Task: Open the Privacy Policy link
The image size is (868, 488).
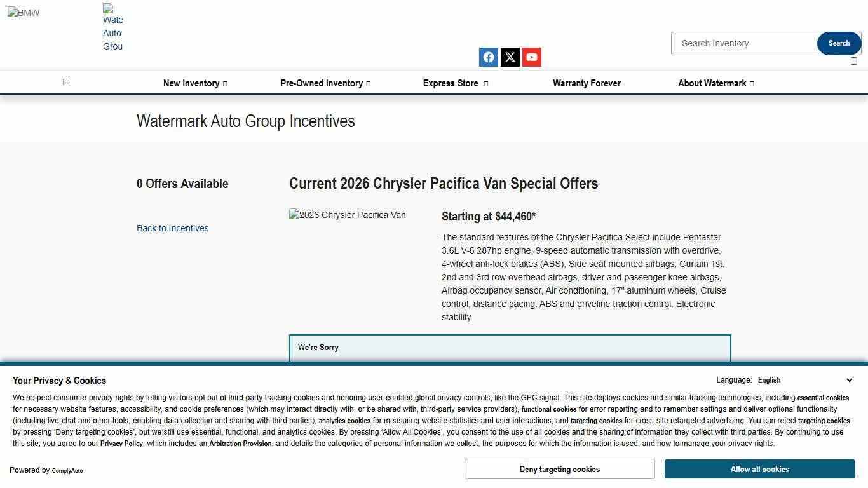Action: click(121, 444)
